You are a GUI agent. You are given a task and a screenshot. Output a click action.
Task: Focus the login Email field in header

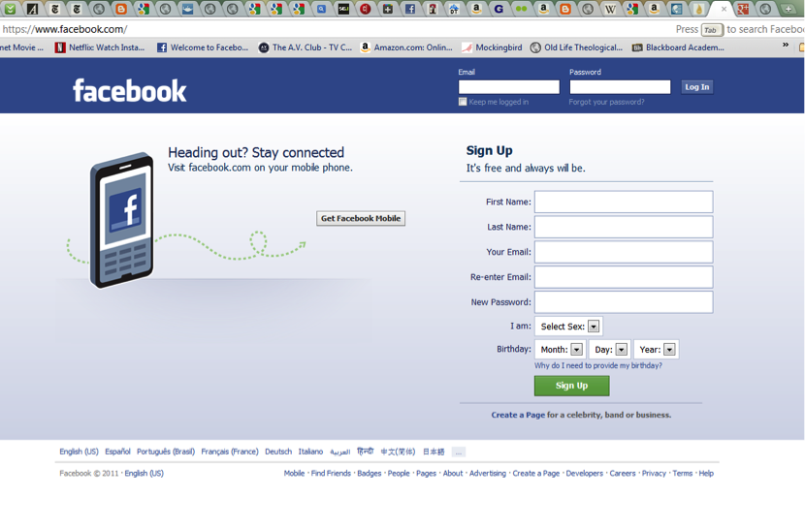tap(509, 87)
